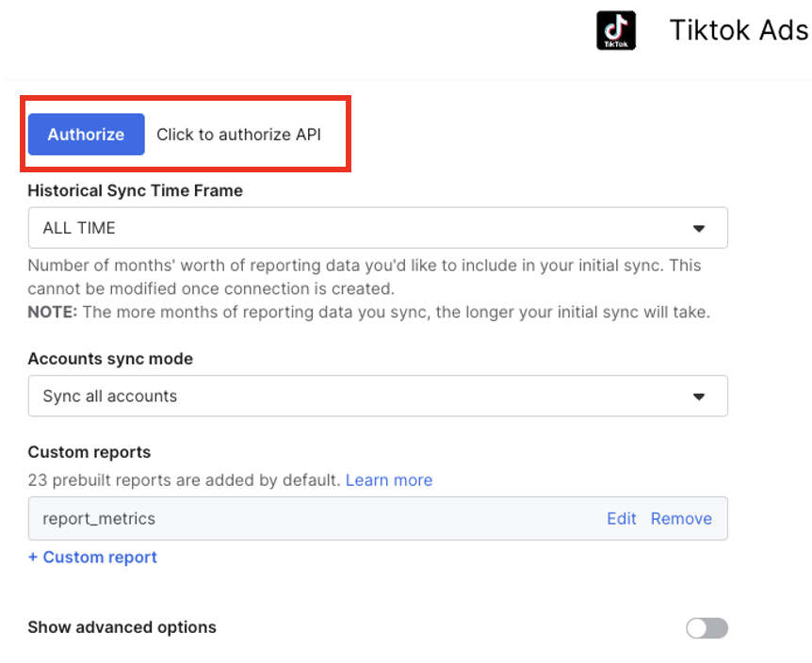Click the 'Accounts sync mode' label
Image resolution: width=812 pixels, height=663 pixels.
tap(110, 359)
